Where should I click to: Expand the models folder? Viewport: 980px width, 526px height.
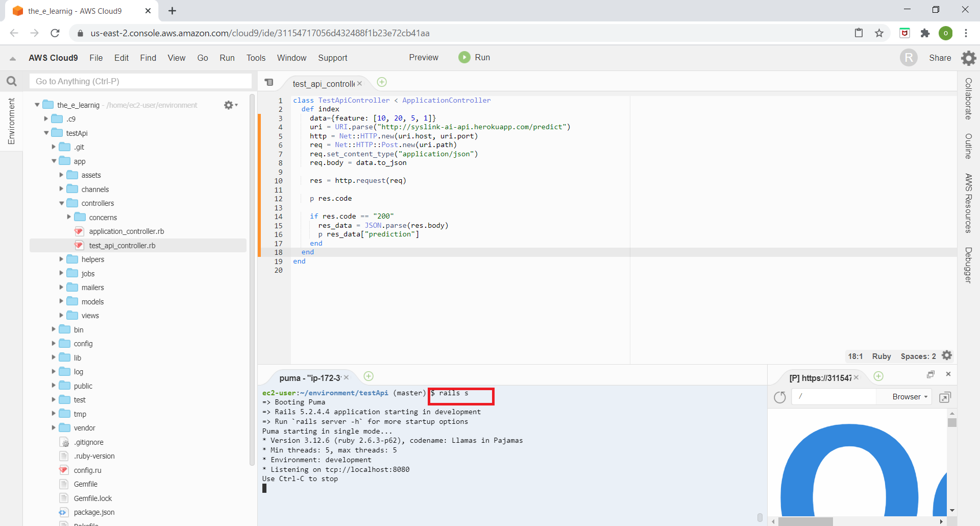click(x=61, y=301)
